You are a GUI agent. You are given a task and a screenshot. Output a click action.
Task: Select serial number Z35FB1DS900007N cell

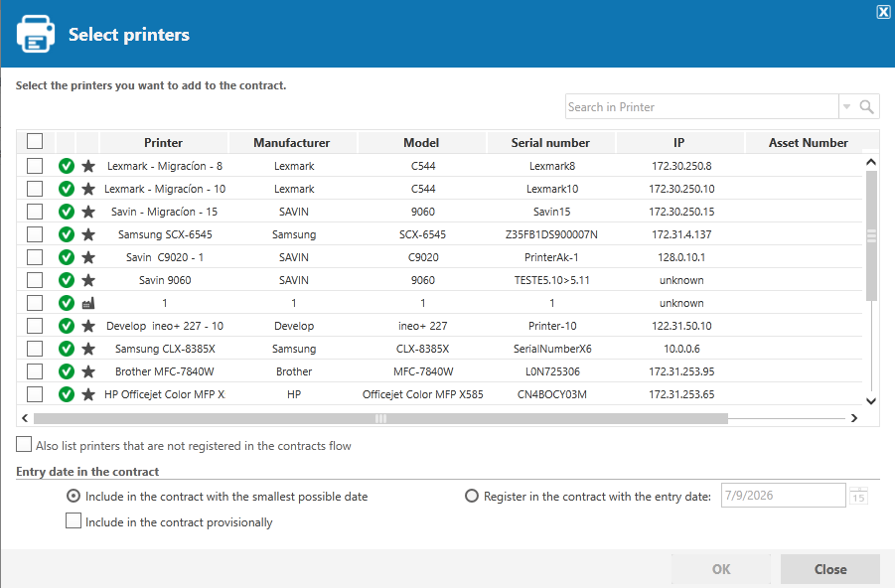click(x=551, y=234)
